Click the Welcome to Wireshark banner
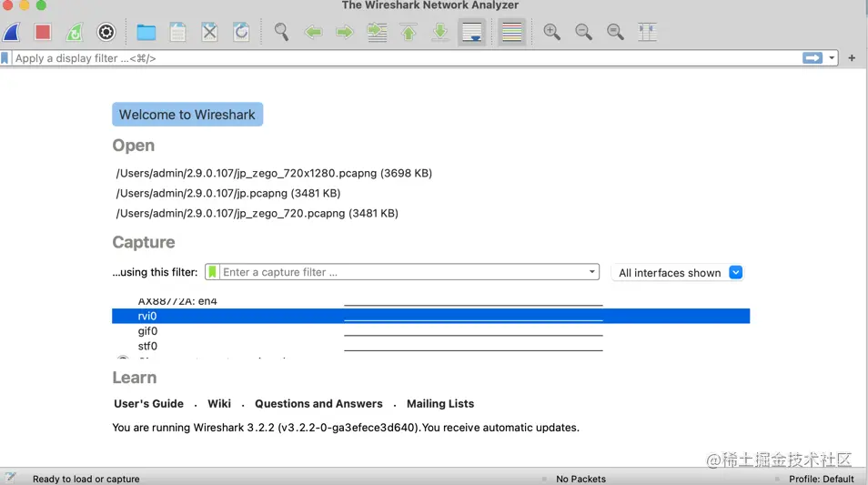This screenshot has height=485, width=868. (x=187, y=115)
